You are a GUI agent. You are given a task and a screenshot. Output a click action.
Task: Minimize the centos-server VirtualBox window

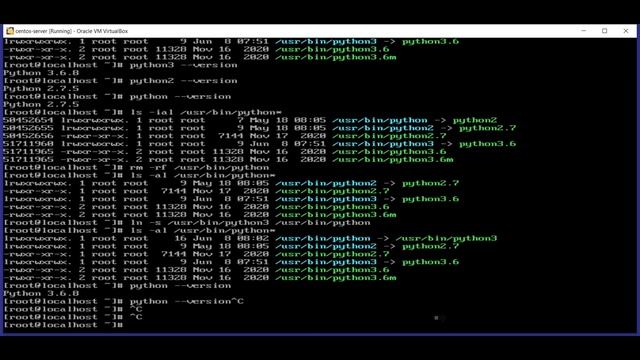coord(583,31)
